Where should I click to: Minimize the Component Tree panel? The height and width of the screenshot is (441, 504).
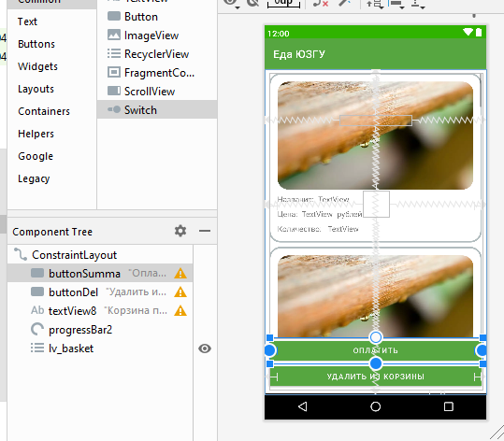205,231
